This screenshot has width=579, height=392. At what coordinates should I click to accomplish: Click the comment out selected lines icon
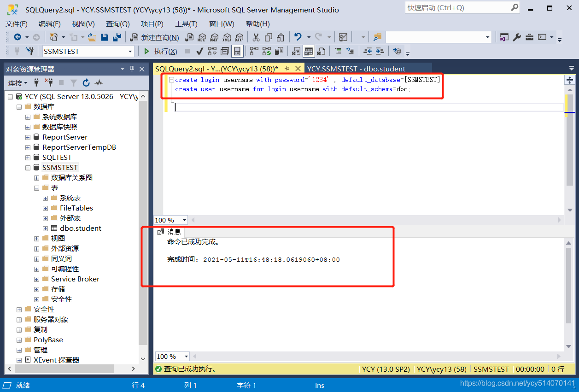tap(338, 51)
